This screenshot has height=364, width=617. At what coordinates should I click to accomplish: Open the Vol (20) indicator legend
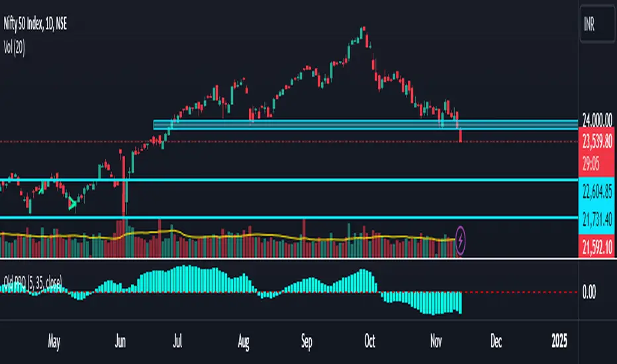pos(14,48)
